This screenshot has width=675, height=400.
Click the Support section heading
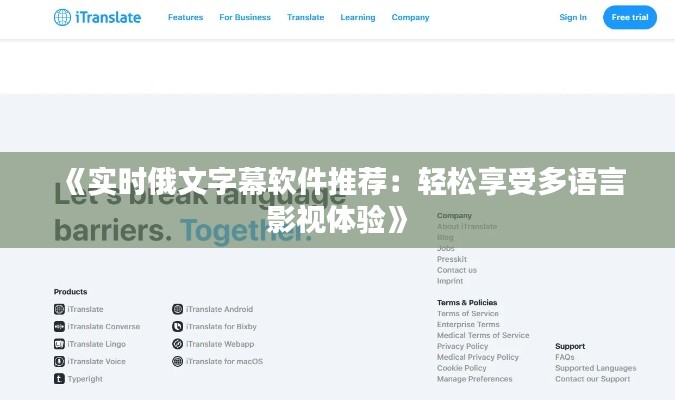[570, 346]
